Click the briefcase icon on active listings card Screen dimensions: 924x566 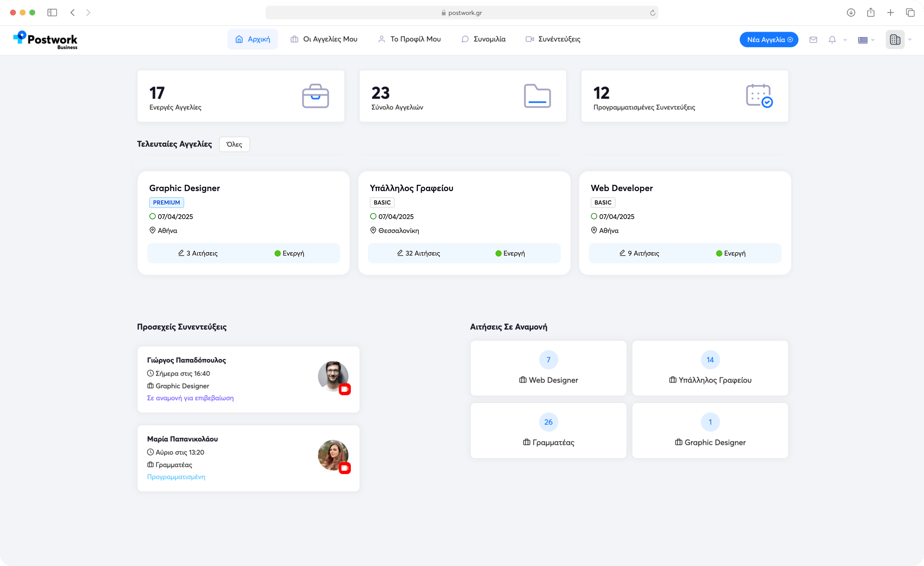tap(315, 96)
